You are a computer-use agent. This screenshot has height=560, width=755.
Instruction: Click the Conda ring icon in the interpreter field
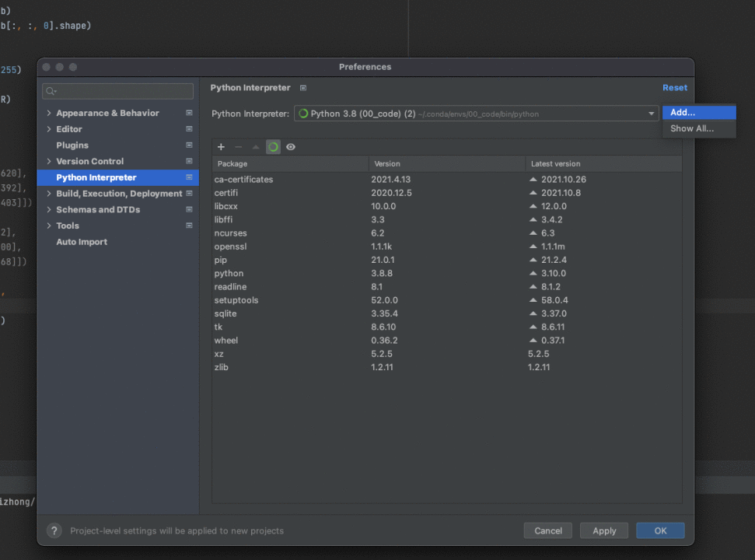coord(303,114)
